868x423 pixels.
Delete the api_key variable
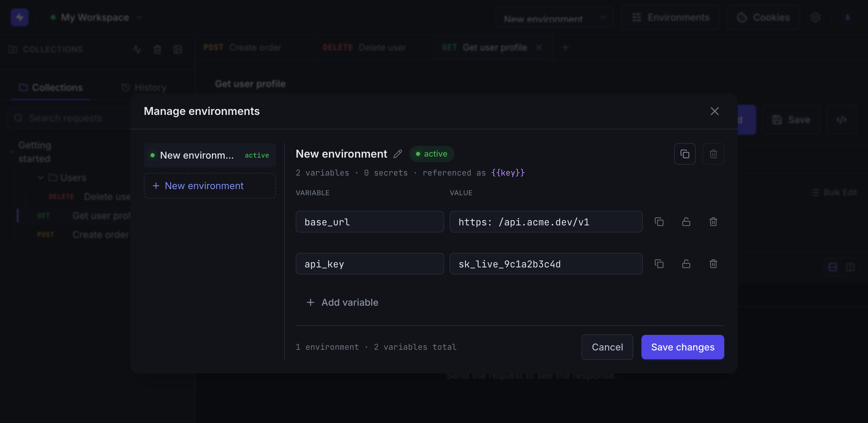point(713,264)
